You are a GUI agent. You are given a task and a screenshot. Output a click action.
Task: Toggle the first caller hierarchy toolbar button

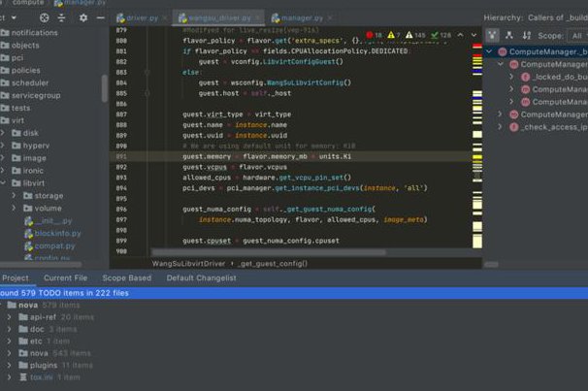pyautogui.click(x=492, y=36)
